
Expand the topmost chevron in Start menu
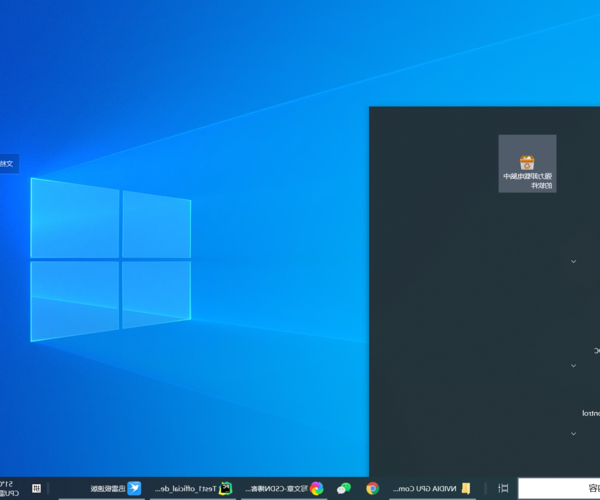pos(573,261)
